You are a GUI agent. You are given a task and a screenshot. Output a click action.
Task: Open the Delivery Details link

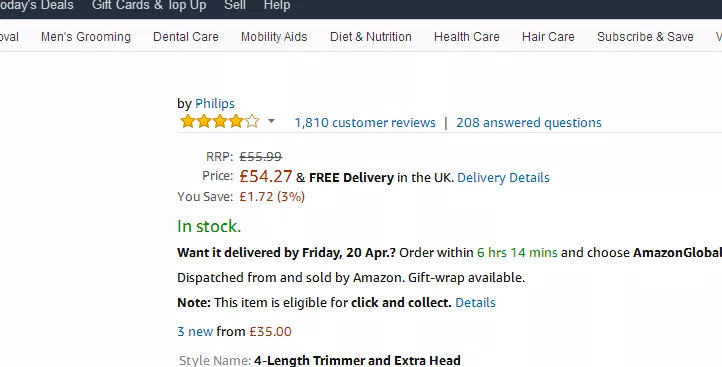click(x=503, y=178)
